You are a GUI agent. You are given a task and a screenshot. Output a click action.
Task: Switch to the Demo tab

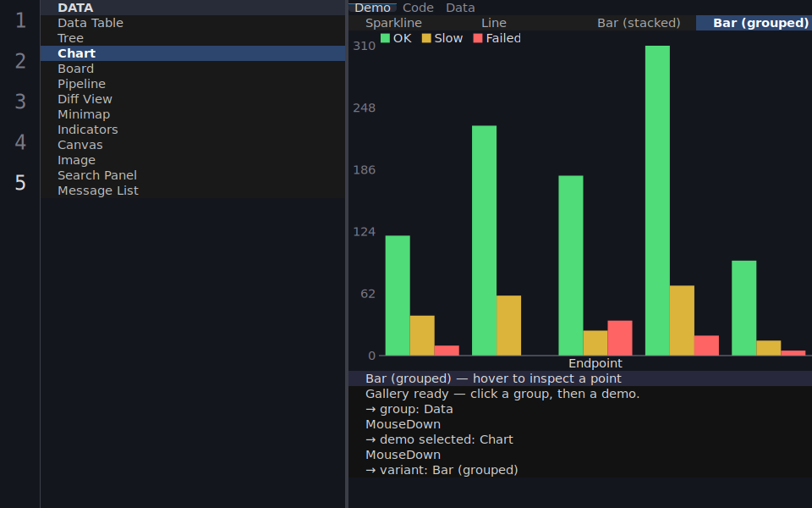tap(372, 8)
